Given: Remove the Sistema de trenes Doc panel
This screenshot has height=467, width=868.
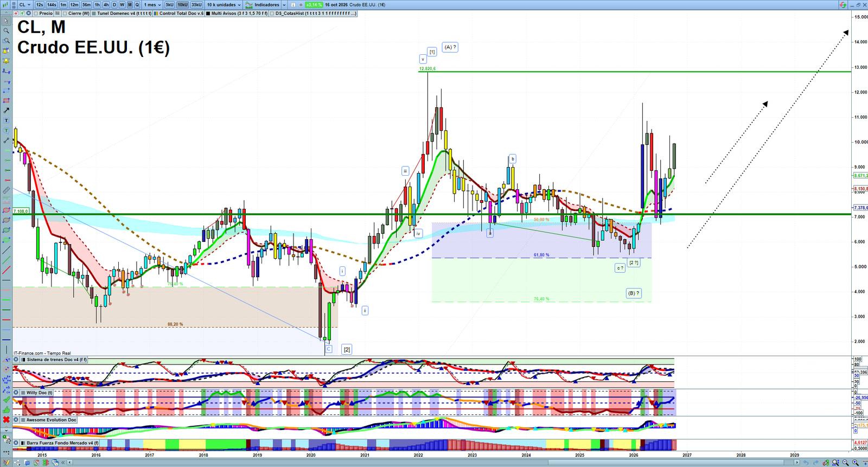Looking at the screenshot, I should coord(16,360).
